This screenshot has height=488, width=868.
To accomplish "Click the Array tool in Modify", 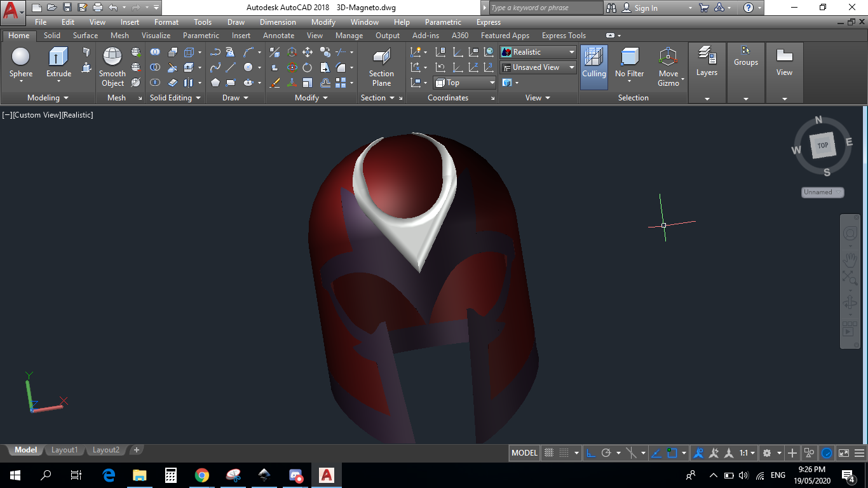I will 341,83.
